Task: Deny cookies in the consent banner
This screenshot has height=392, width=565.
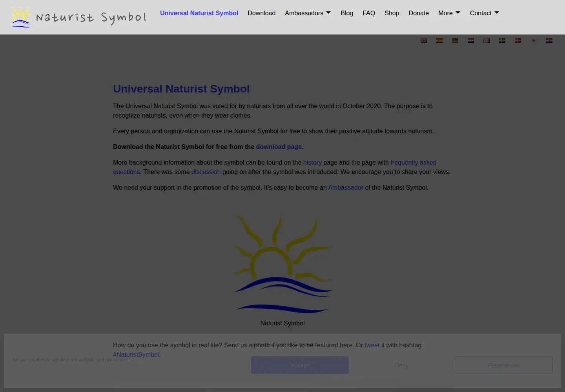Action: pos(402,365)
